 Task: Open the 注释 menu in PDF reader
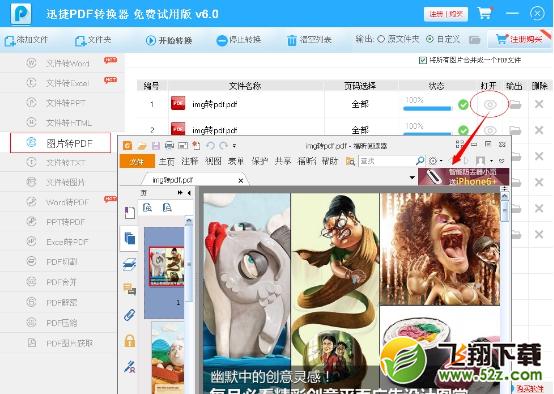190,161
